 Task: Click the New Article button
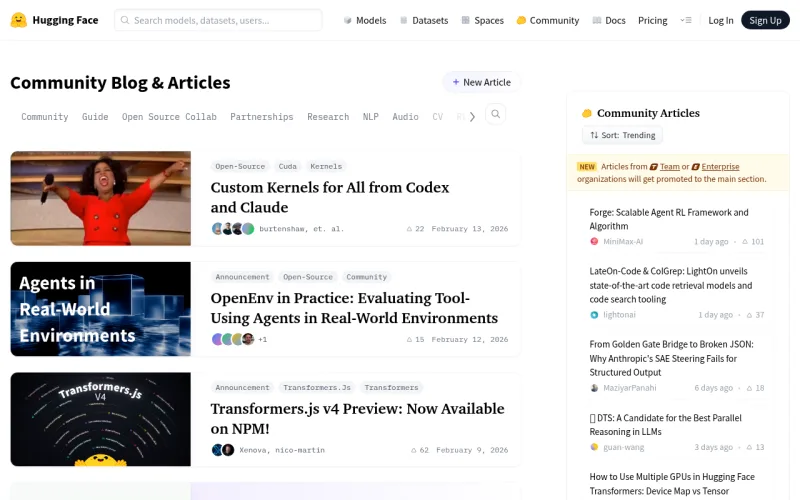(481, 82)
